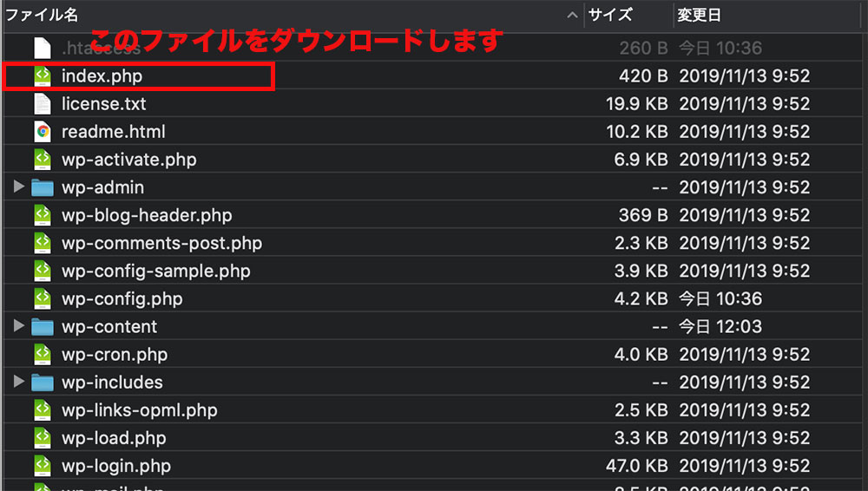Expand the wp-content folder triangle

[x=19, y=325]
